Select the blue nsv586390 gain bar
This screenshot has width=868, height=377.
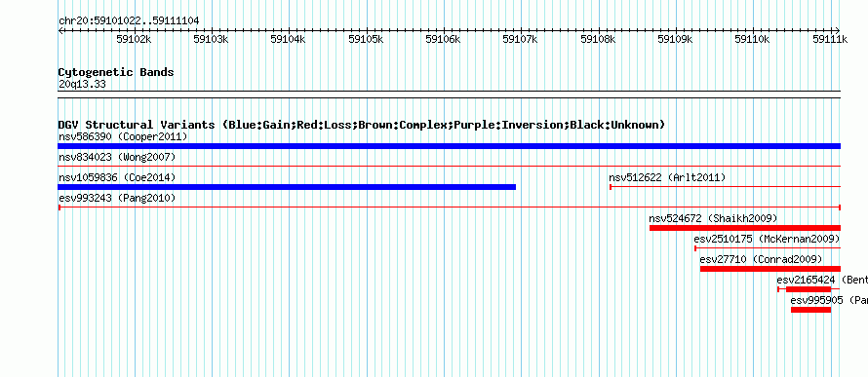[449, 146]
